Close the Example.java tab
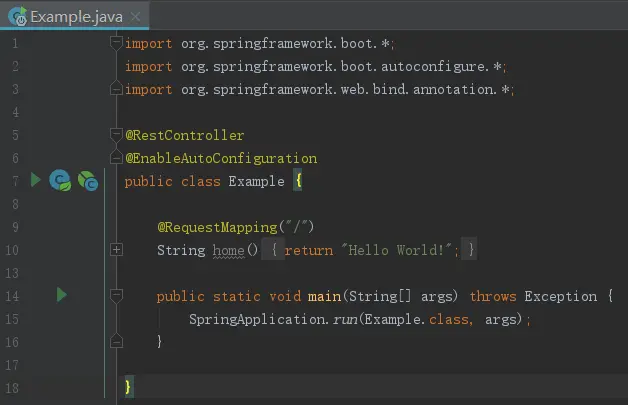This screenshot has width=628, height=405. tap(136, 17)
